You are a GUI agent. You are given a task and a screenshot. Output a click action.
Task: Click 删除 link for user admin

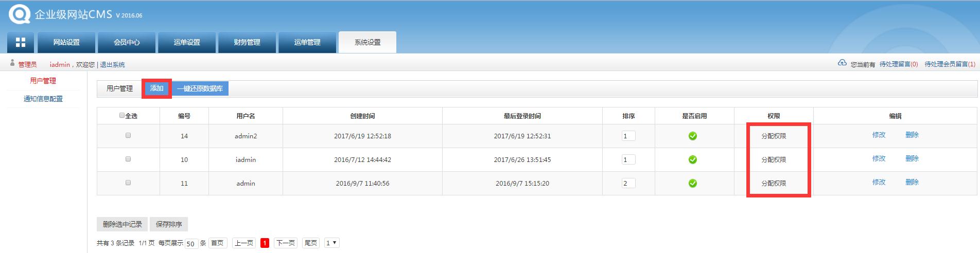(x=912, y=183)
